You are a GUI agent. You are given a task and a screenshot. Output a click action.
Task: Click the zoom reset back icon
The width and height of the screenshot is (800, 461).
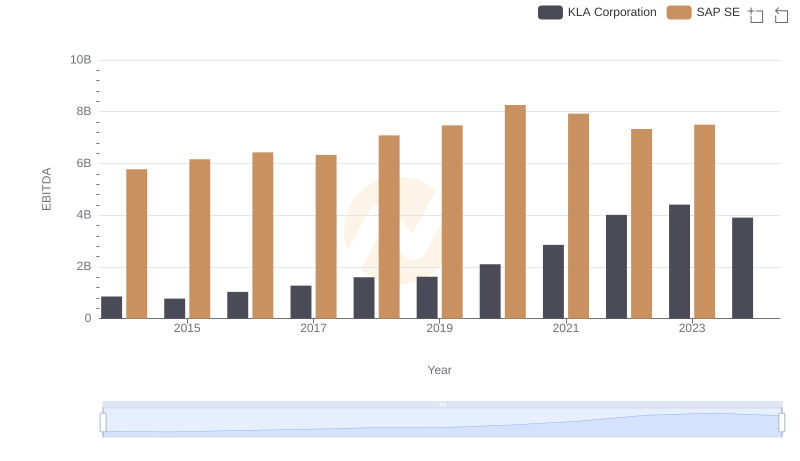tap(781, 15)
